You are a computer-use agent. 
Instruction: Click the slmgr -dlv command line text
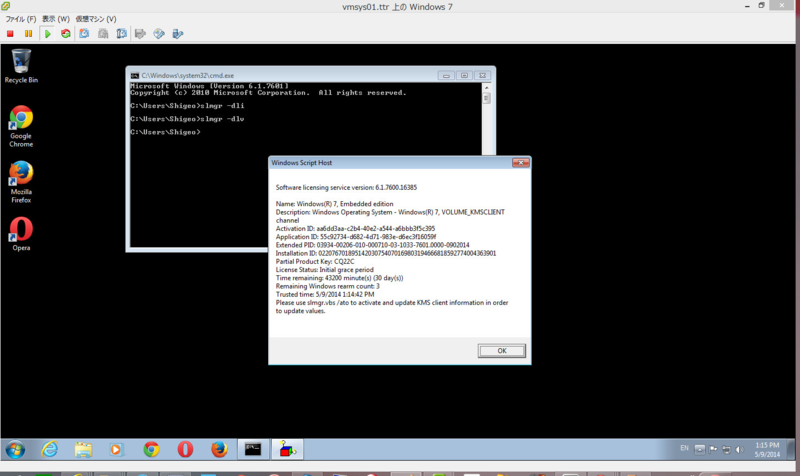(222, 119)
